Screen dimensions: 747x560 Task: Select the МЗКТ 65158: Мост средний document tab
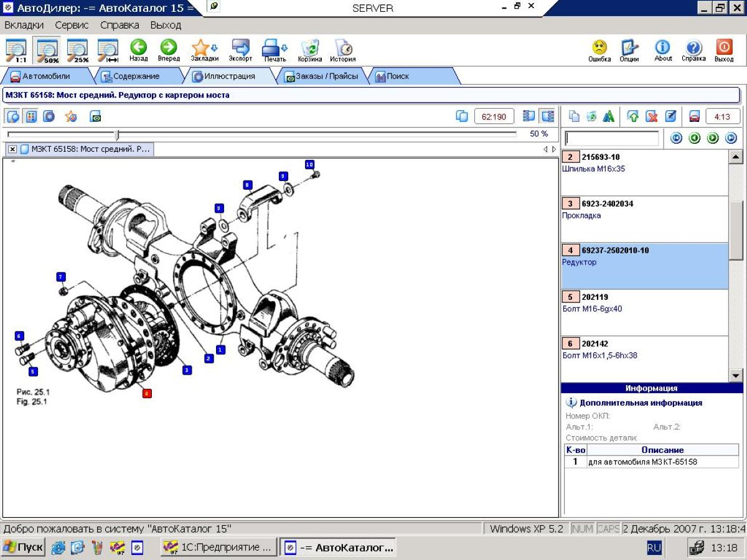tap(85, 149)
